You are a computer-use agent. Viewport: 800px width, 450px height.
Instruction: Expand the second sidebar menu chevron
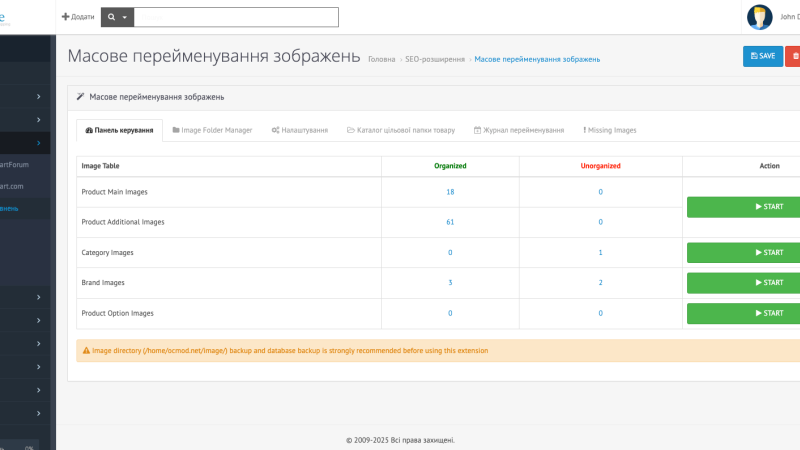tap(39, 120)
